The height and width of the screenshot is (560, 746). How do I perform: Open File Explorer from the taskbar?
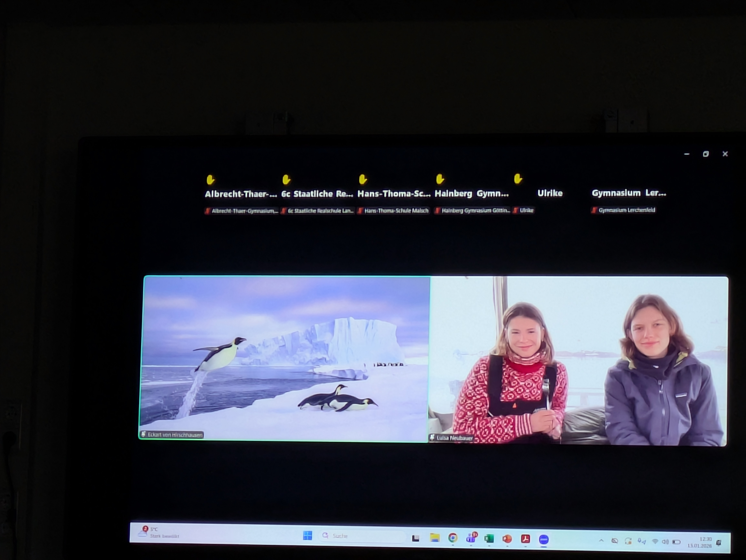[x=435, y=538]
